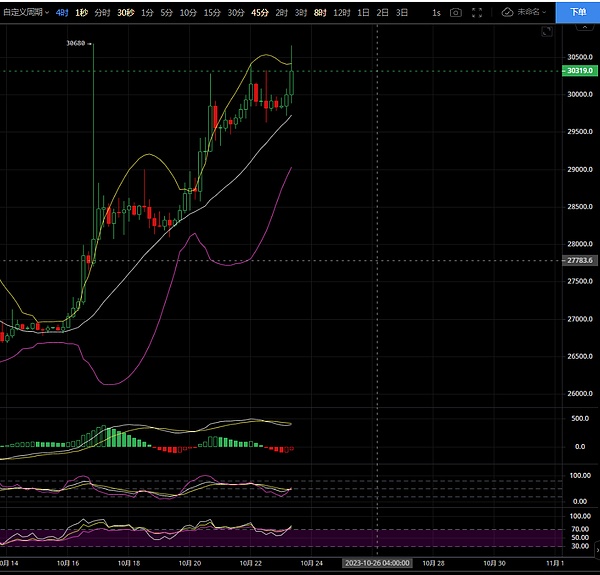Toggle the 8时 interval
The height and width of the screenshot is (575, 600).
(319, 13)
